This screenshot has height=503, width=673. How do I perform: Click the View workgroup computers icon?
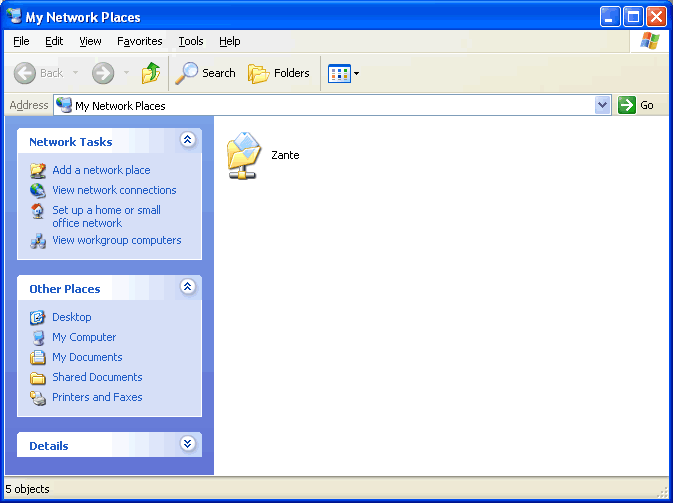point(38,240)
